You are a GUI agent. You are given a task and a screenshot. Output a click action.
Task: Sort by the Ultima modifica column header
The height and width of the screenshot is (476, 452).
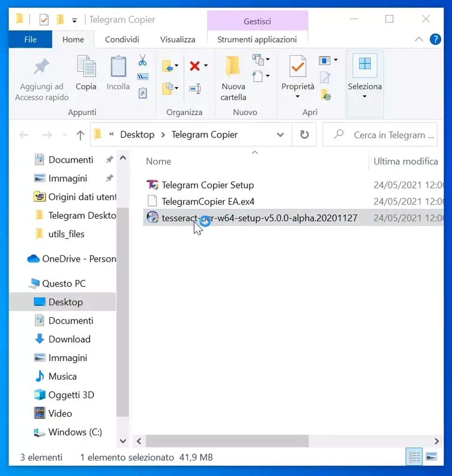(x=406, y=161)
